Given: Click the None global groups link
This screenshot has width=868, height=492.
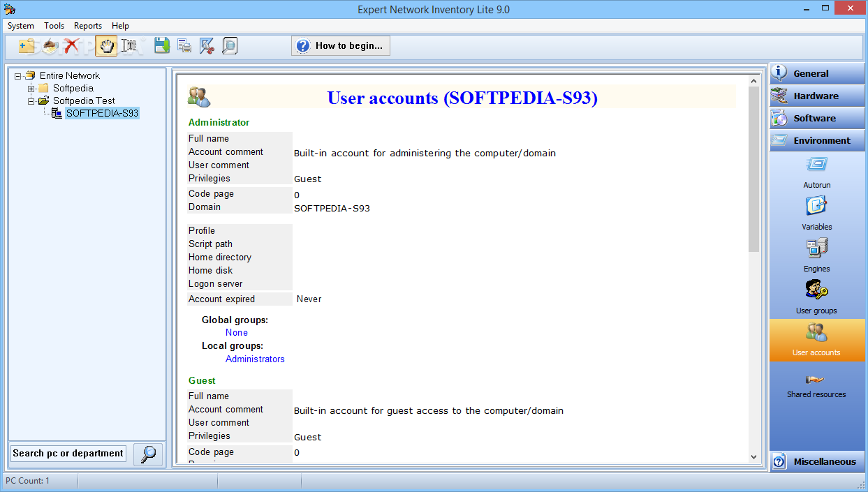Looking at the screenshot, I should [237, 333].
